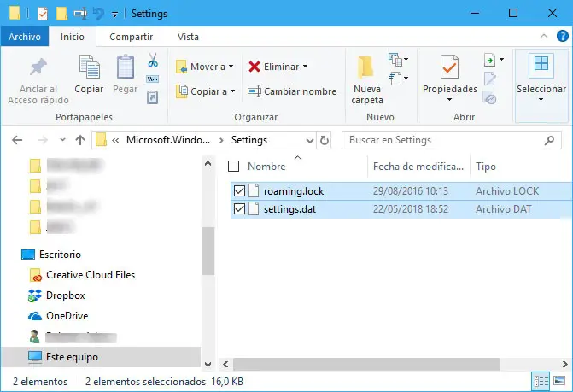Sort by Fecha de modificación column
This screenshot has height=392, width=573.
(x=418, y=167)
